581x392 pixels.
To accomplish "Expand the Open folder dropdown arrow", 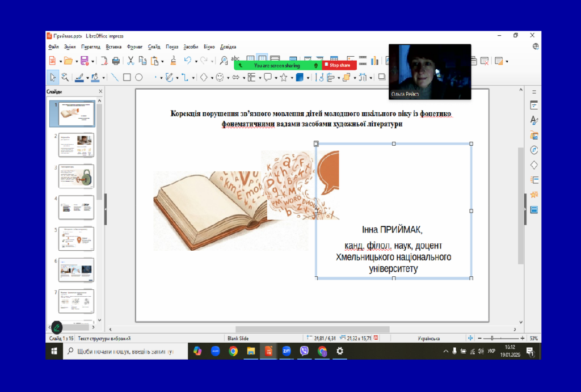I will tap(75, 61).
